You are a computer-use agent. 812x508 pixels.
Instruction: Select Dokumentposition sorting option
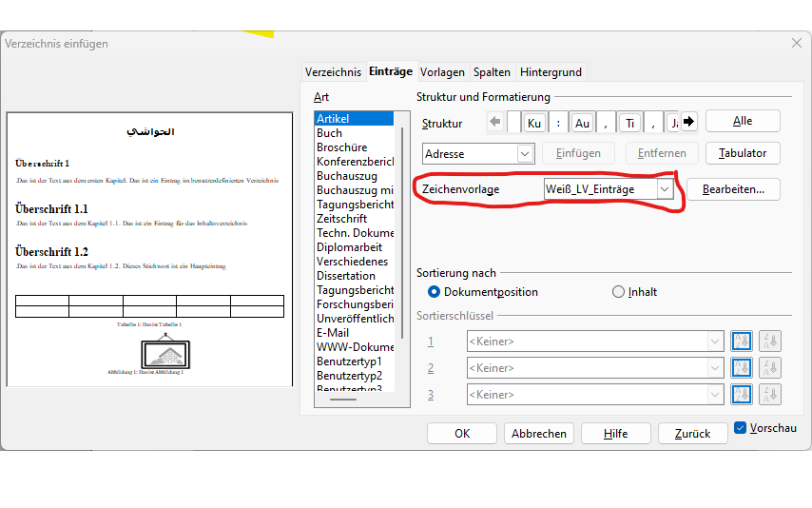point(435,292)
